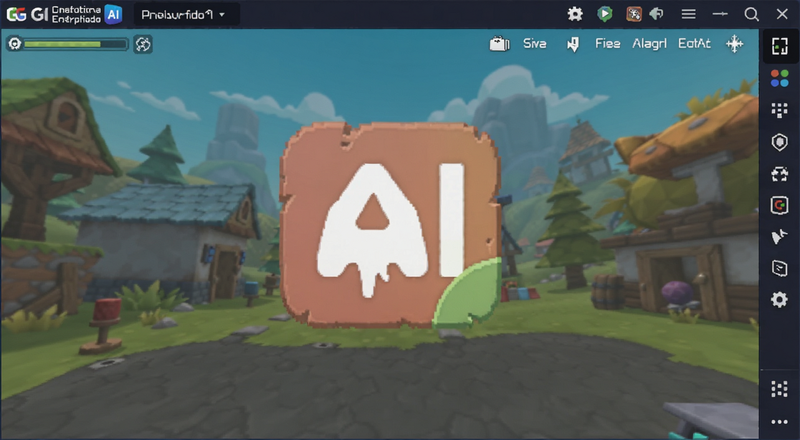
Task: Select the Alagrl menu item
Action: point(649,44)
